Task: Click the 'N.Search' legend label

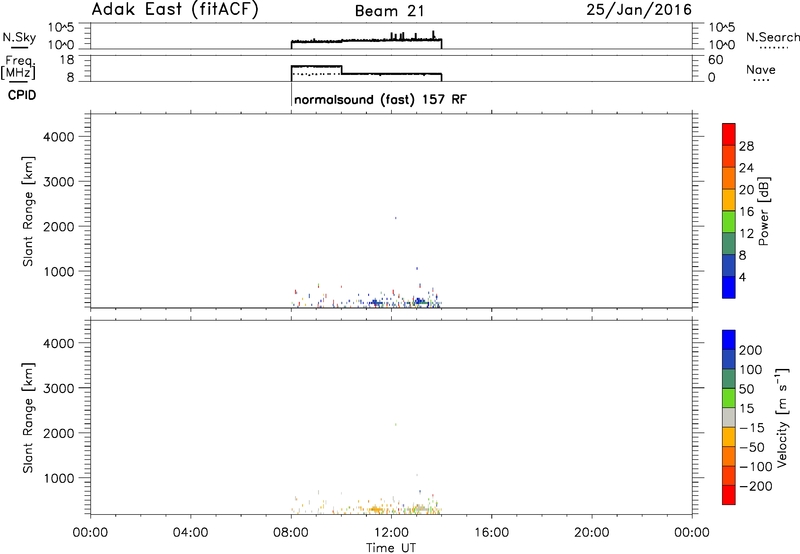Action: pos(773,37)
